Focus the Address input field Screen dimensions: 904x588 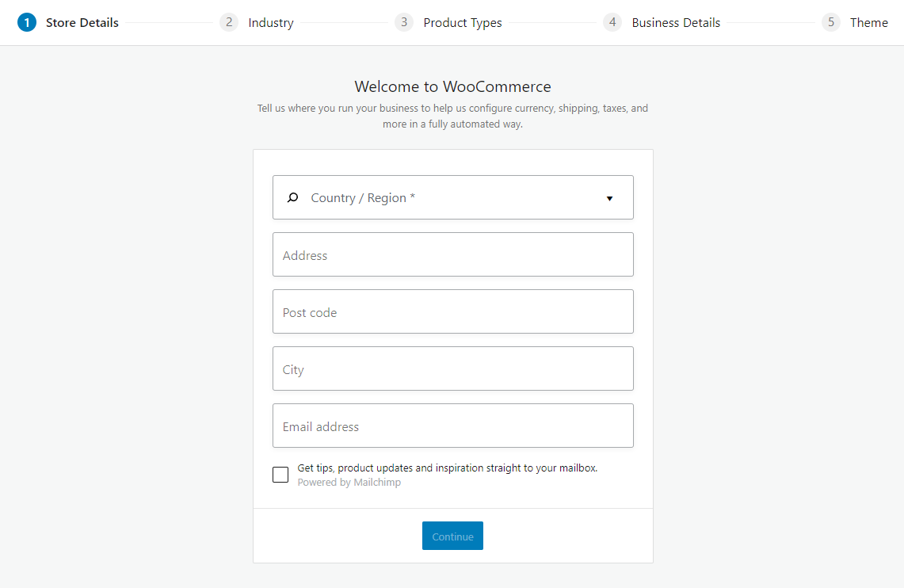coord(452,254)
